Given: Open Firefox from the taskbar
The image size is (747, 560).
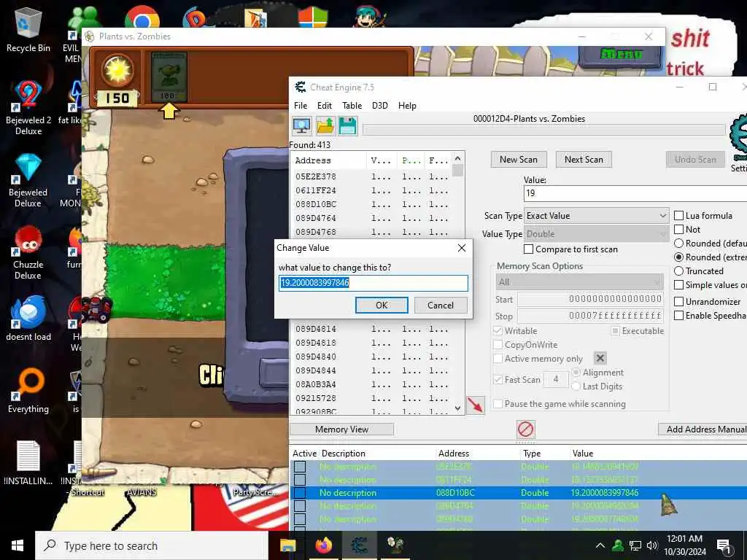Looking at the screenshot, I should (324, 545).
